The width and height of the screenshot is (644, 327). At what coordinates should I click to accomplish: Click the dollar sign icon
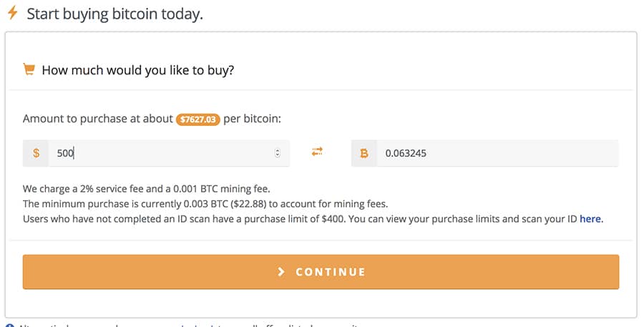(36, 153)
